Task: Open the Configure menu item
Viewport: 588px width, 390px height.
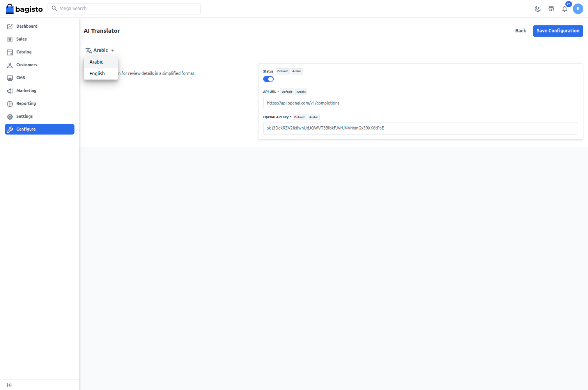Action: click(39, 129)
